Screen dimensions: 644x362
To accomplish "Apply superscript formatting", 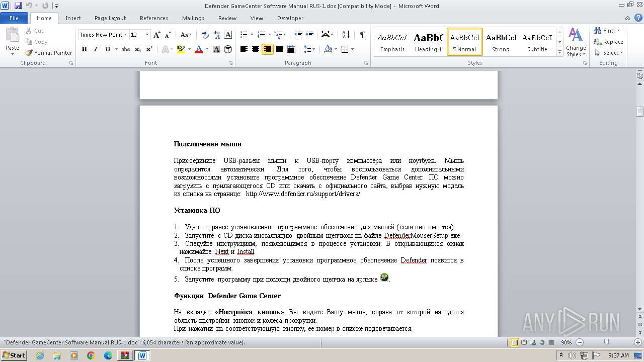I will point(149,49).
